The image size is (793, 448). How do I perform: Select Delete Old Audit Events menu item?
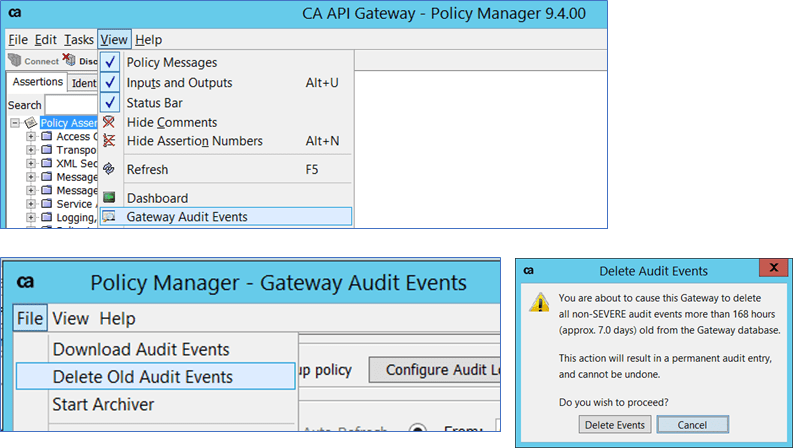[x=142, y=377]
